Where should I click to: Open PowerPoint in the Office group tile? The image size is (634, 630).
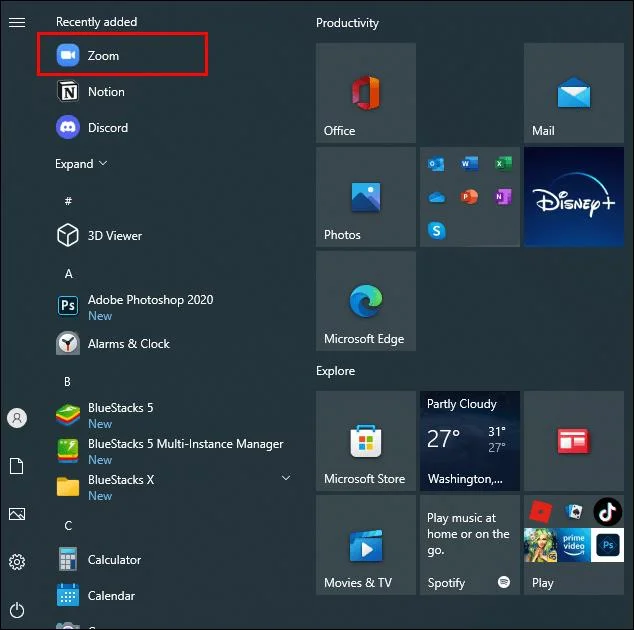click(469, 197)
